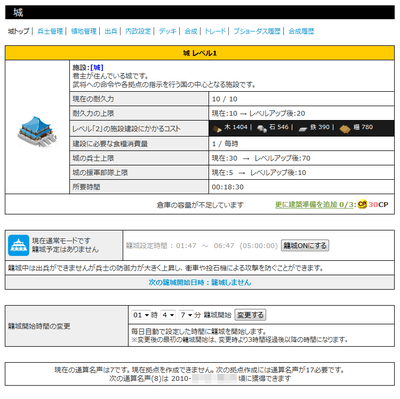Click the food resource cost icon

345,129
